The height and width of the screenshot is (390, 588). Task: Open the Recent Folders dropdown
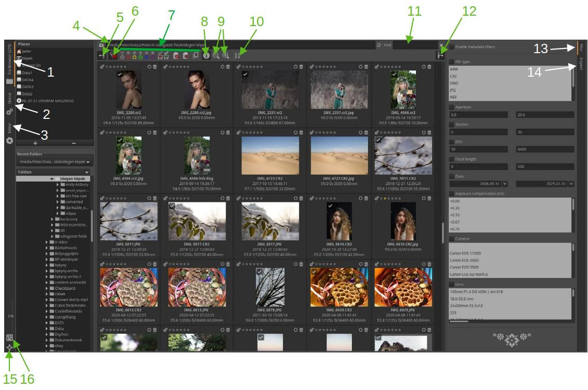[88, 162]
